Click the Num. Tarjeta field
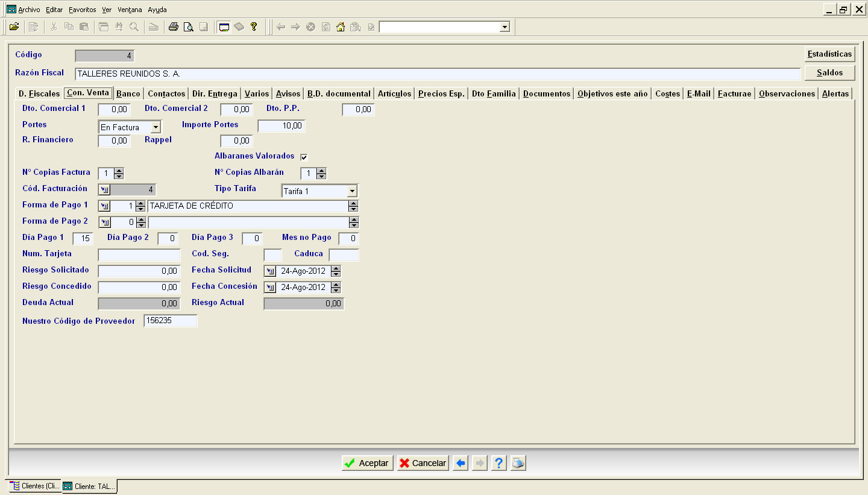868x495 pixels. click(x=139, y=255)
